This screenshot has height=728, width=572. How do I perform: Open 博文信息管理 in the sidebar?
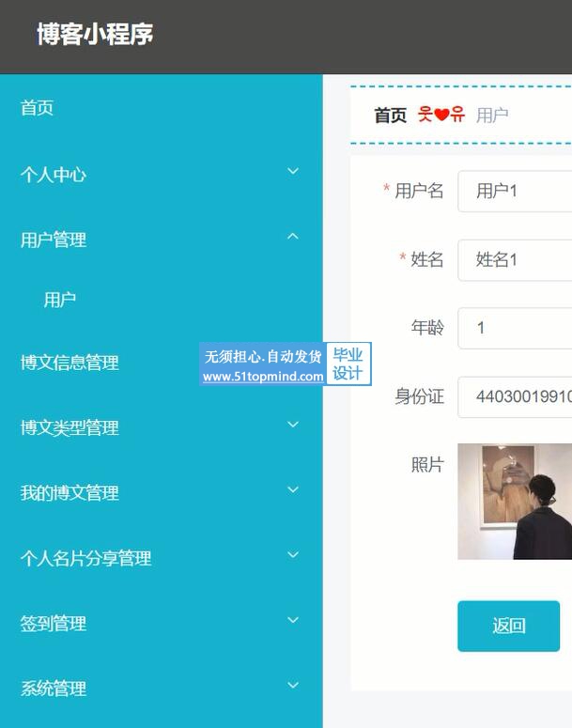(x=70, y=363)
